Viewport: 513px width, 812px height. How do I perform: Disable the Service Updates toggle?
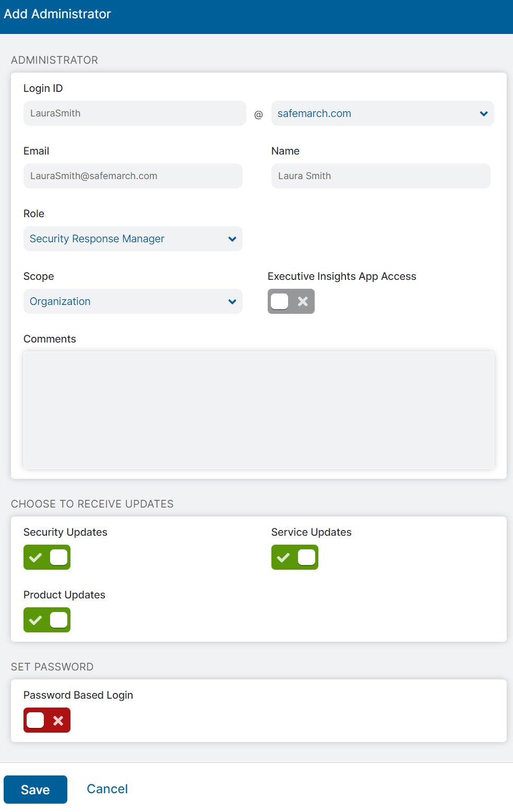(x=294, y=557)
